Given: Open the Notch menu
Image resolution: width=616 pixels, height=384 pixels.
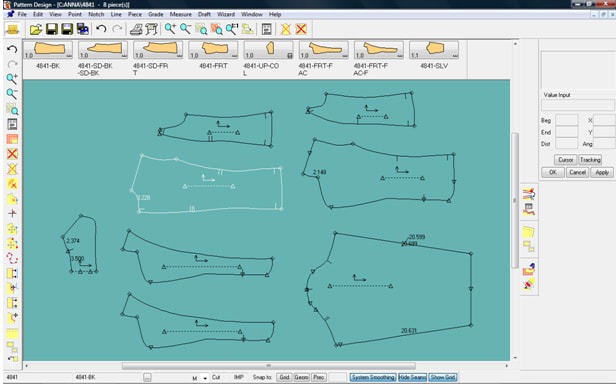Looking at the screenshot, I should (96, 14).
